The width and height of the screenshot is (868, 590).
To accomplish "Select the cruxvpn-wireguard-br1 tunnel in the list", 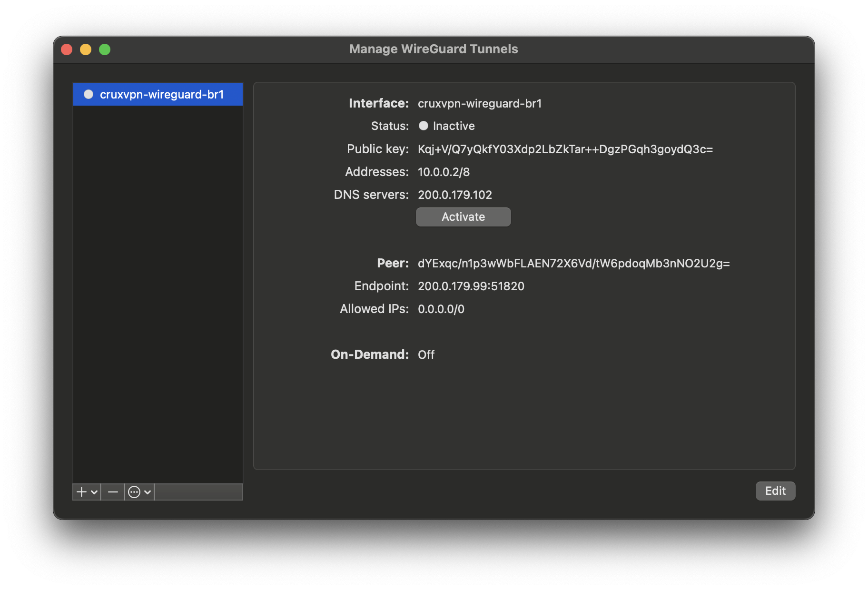I will coord(162,94).
